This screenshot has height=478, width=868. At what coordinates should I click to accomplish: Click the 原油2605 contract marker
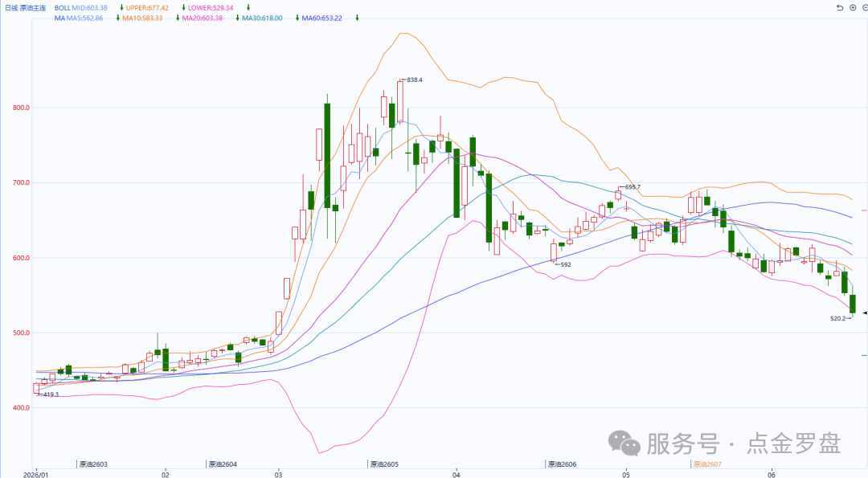tap(385, 464)
